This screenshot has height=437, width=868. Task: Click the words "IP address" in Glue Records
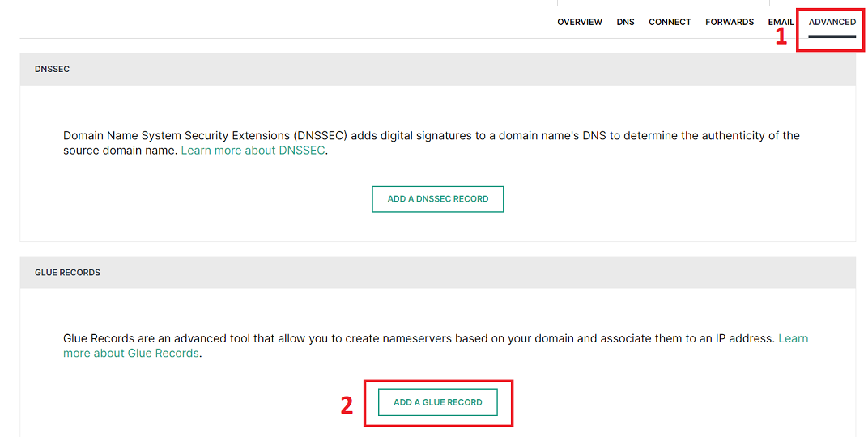tap(745, 338)
